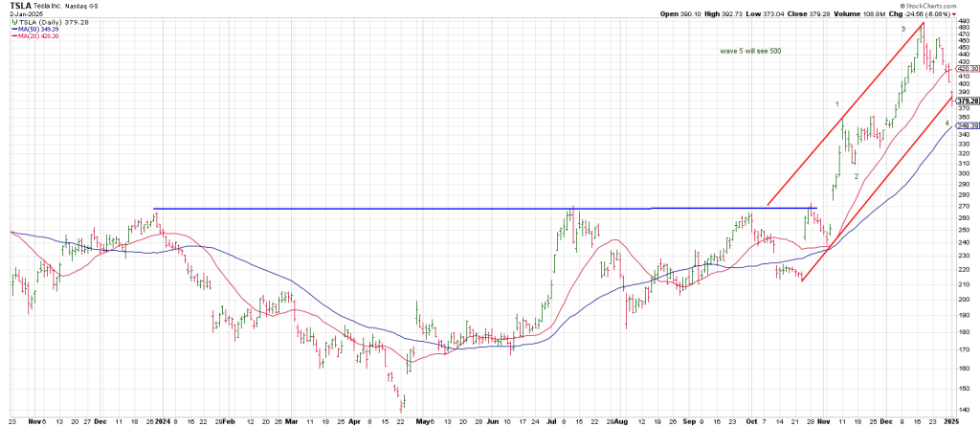Click the 420.30 MA(20) price tag

968,69
